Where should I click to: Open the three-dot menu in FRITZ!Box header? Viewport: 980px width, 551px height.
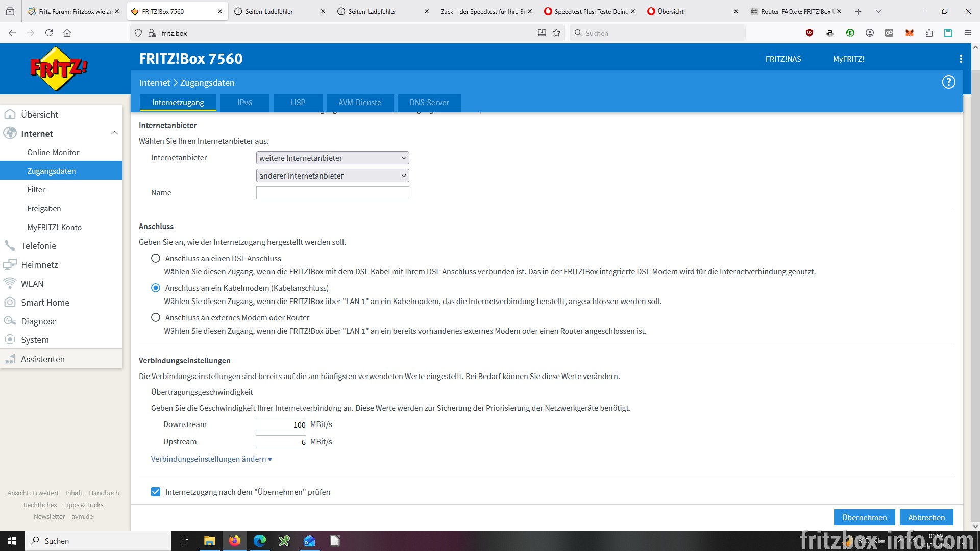(x=961, y=59)
